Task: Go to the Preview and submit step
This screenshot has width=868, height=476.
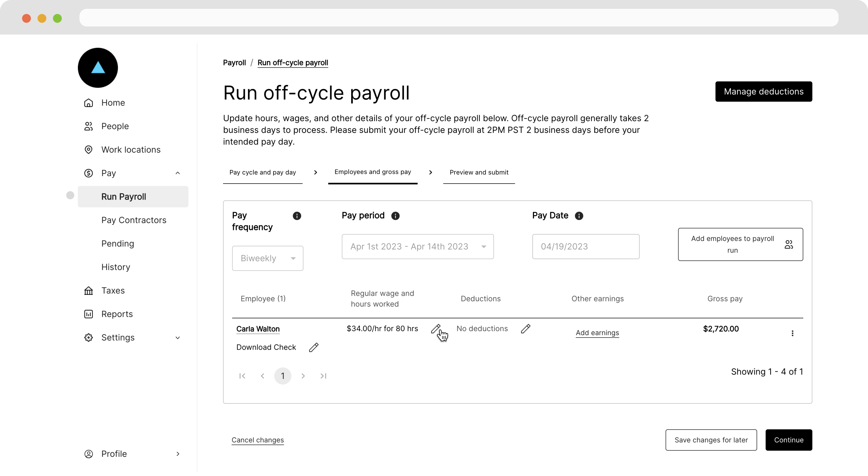Action: pyautogui.click(x=479, y=172)
